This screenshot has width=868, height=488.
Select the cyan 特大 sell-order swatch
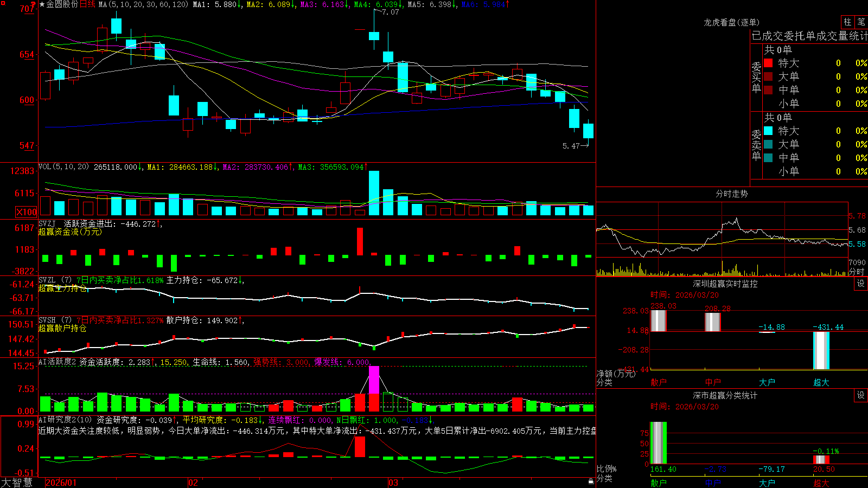(x=768, y=131)
